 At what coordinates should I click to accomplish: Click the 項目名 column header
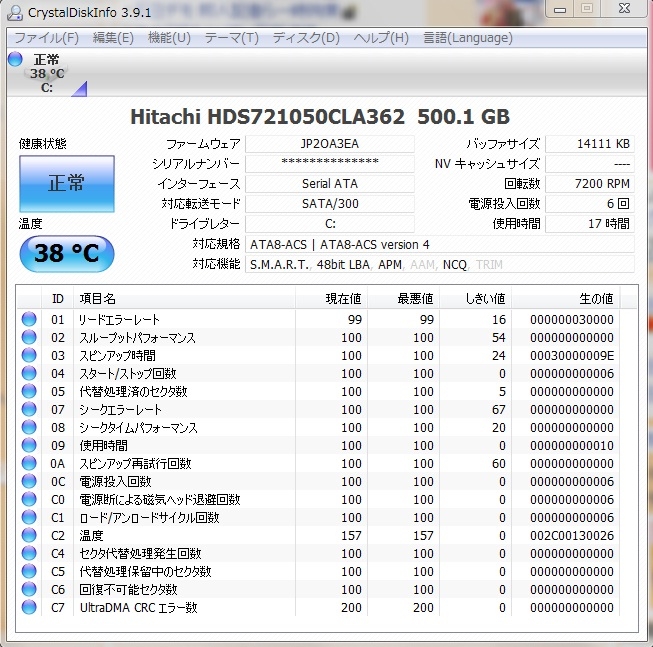98,298
